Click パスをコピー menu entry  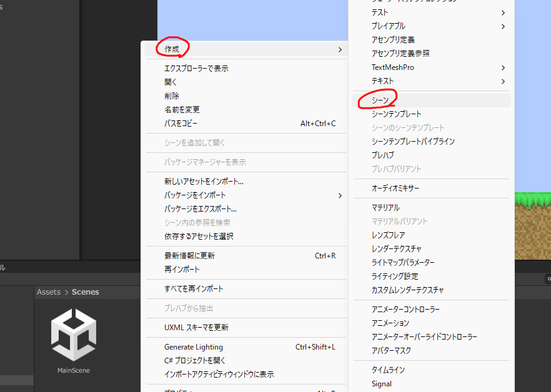[246, 124]
